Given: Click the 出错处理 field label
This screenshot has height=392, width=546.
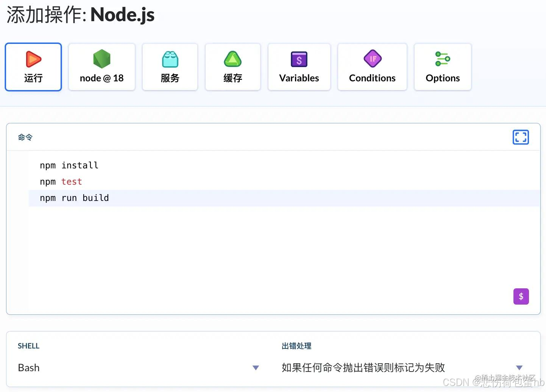Looking at the screenshot, I should point(296,346).
